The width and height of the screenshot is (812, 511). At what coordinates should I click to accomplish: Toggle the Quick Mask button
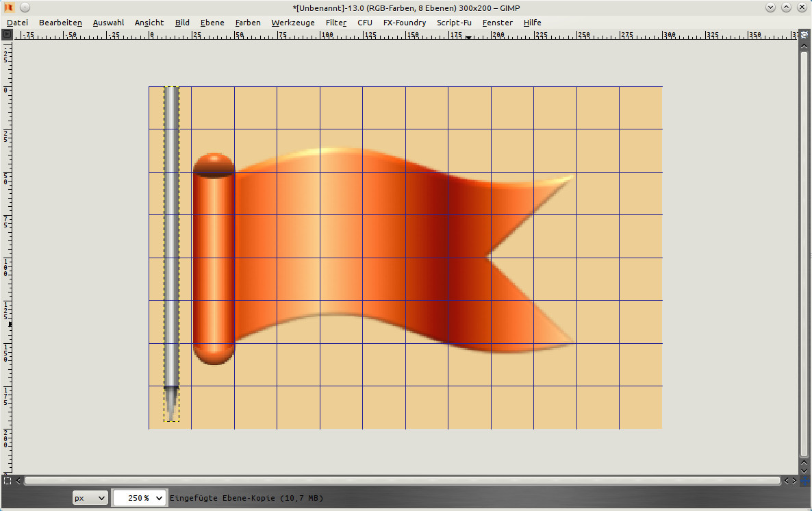(x=8, y=480)
